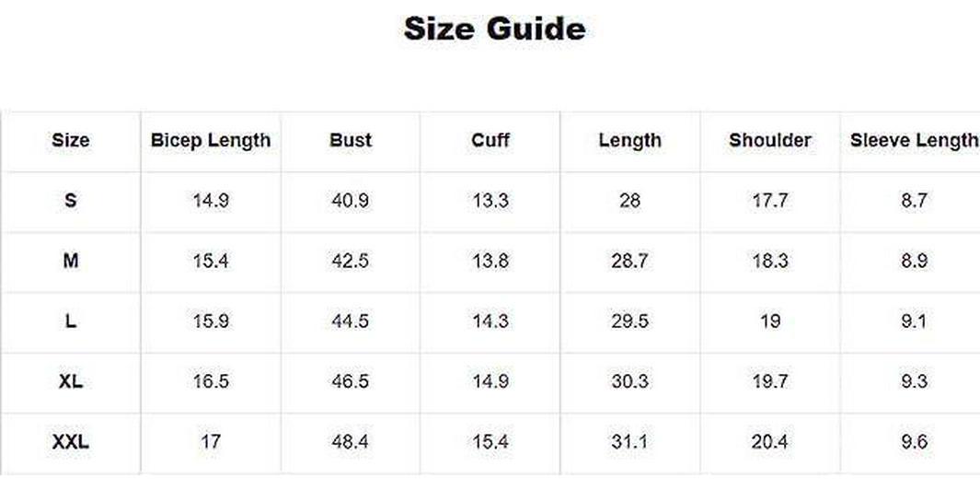Select the Size column header
Image resolution: width=980 pixels, height=490 pixels.
[x=71, y=140]
